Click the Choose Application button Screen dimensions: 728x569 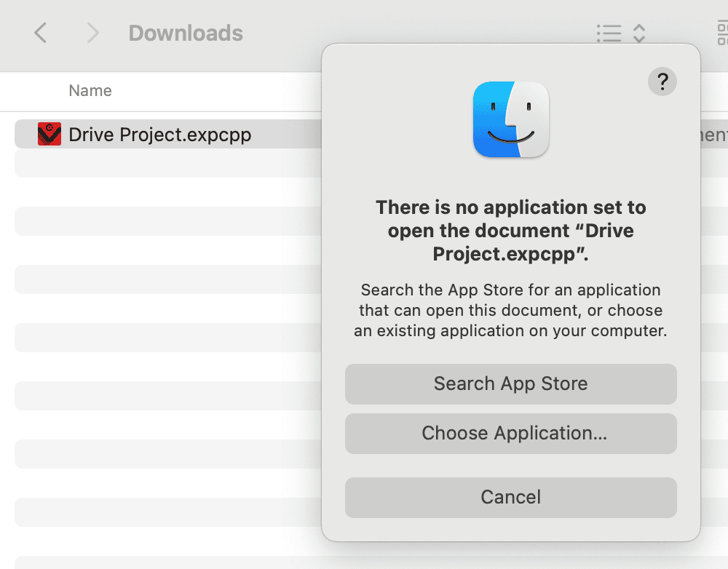click(x=510, y=433)
